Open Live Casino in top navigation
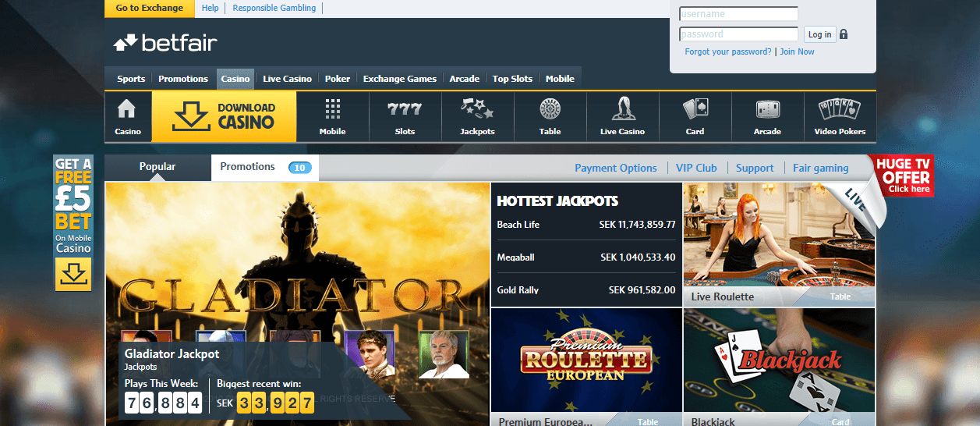Screen dimensions: 980x426 tap(287, 79)
